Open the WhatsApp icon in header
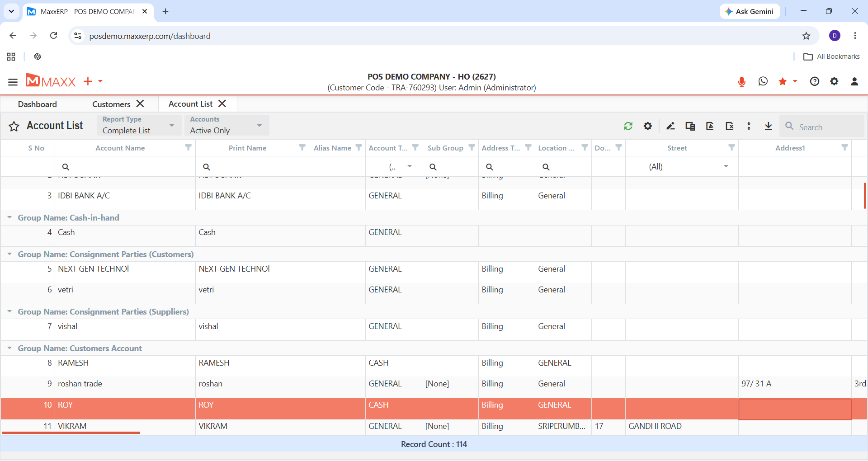The height and width of the screenshot is (461, 868). tap(763, 81)
